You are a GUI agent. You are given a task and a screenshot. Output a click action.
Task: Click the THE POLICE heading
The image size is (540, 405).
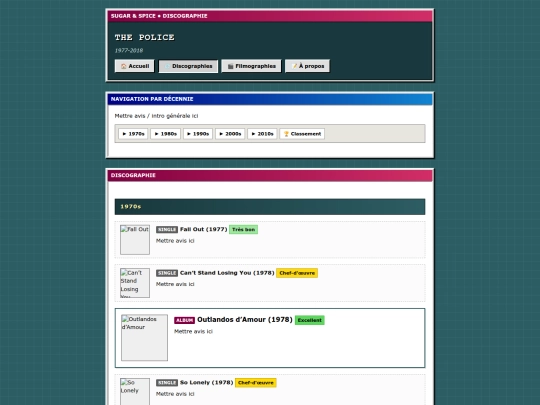[x=145, y=37]
